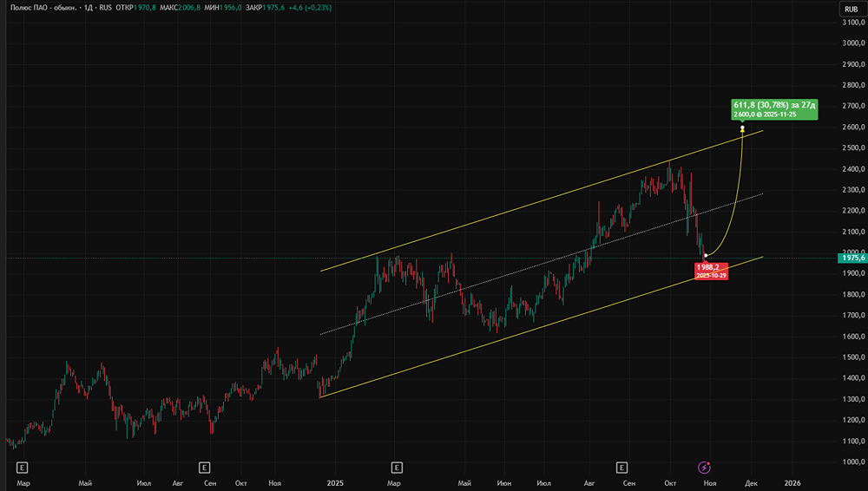Click the close value 1975,6 in the legend
The width and height of the screenshot is (868, 491).
point(273,8)
